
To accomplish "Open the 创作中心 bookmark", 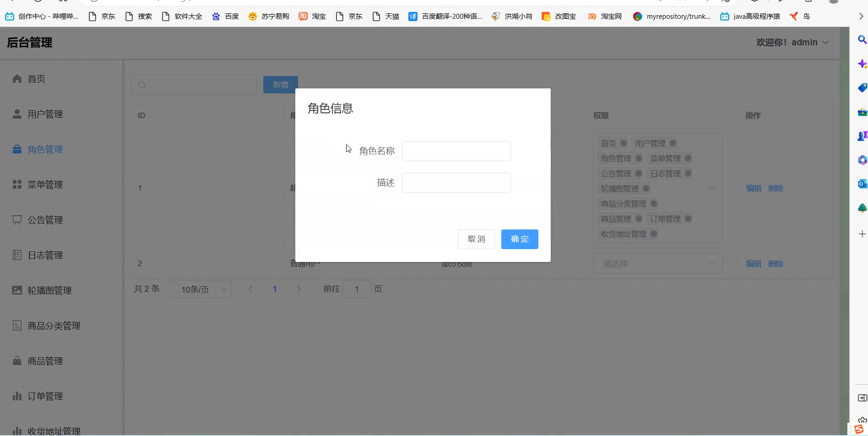I will [x=42, y=16].
